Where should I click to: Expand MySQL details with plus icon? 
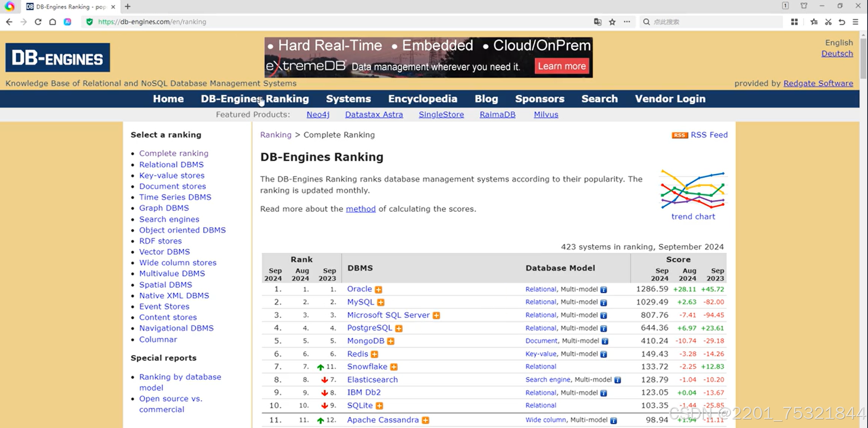[381, 302]
